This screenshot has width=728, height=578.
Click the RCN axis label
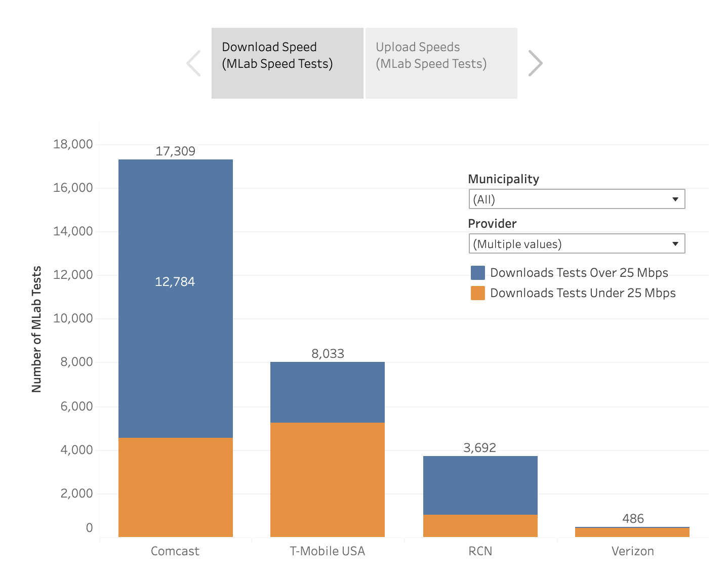click(480, 551)
